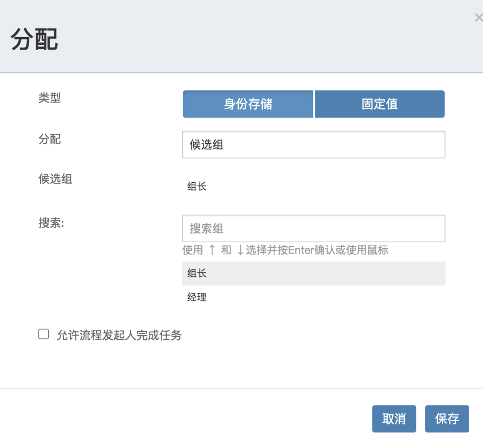
Task: Switch type to 固定值
Action: 380,104
